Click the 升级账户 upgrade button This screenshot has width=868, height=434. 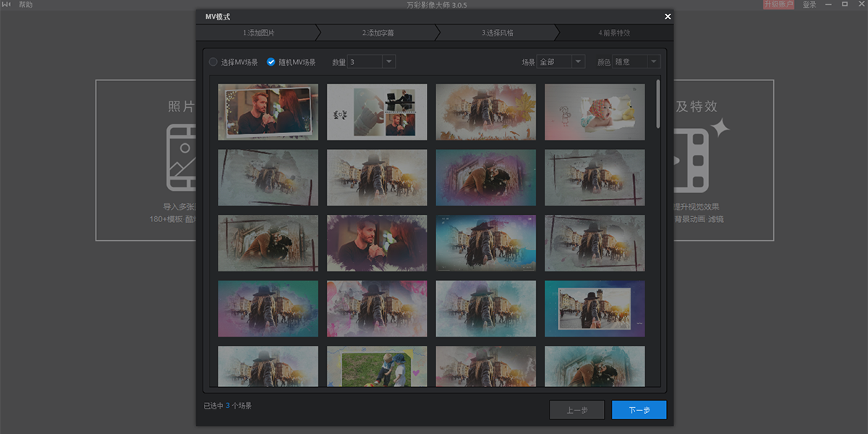778,5
